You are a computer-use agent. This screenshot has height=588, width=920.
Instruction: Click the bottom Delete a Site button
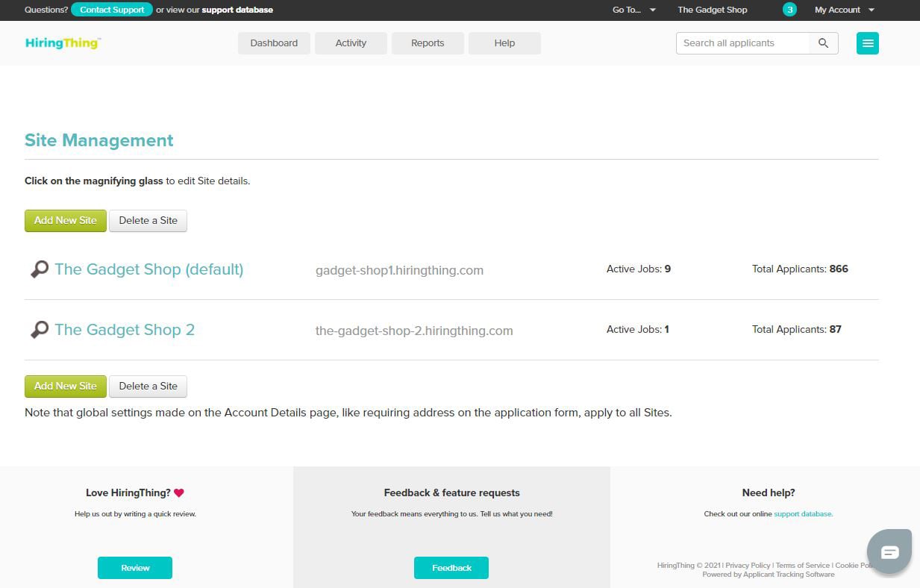148,386
